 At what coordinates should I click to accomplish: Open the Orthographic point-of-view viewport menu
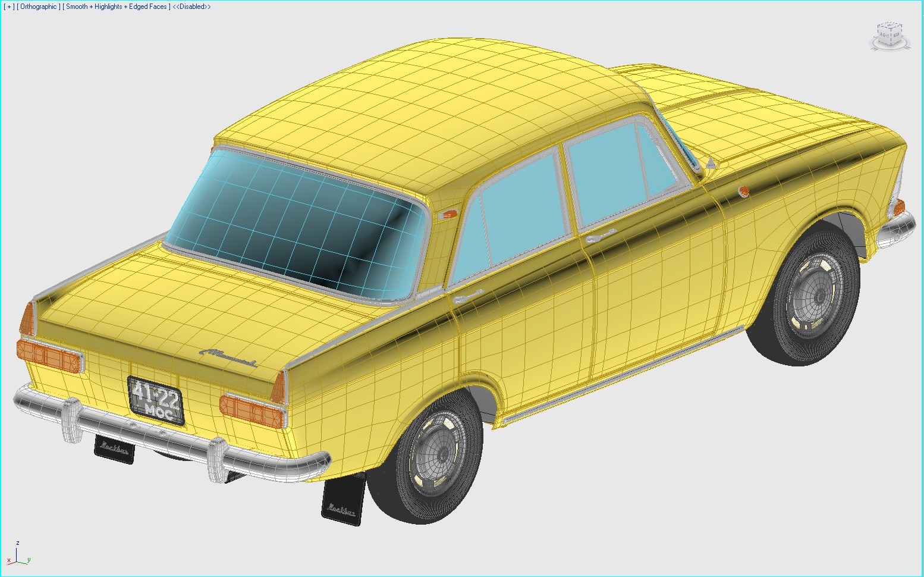[39, 7]
